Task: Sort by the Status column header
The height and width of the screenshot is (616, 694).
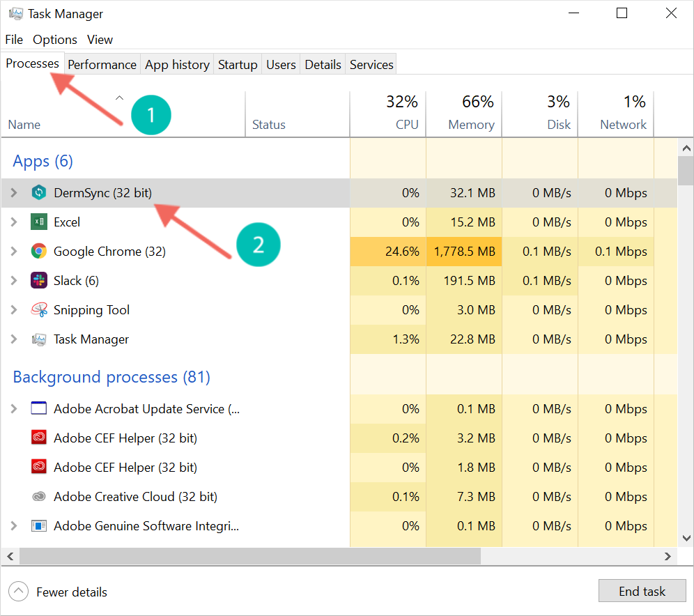Action: pyautogui.click(x=298, y=114)
